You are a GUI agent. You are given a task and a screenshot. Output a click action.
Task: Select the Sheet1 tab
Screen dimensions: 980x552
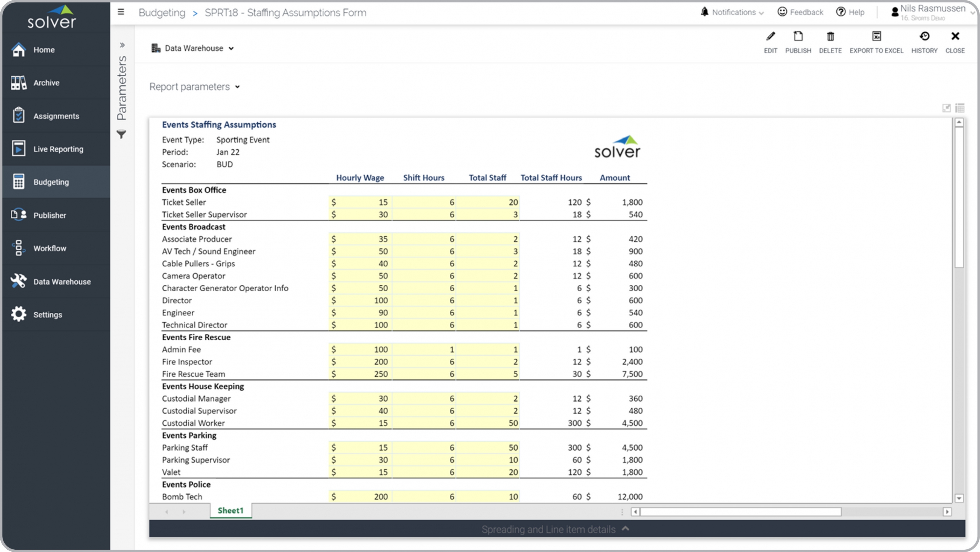coord(230,511)
